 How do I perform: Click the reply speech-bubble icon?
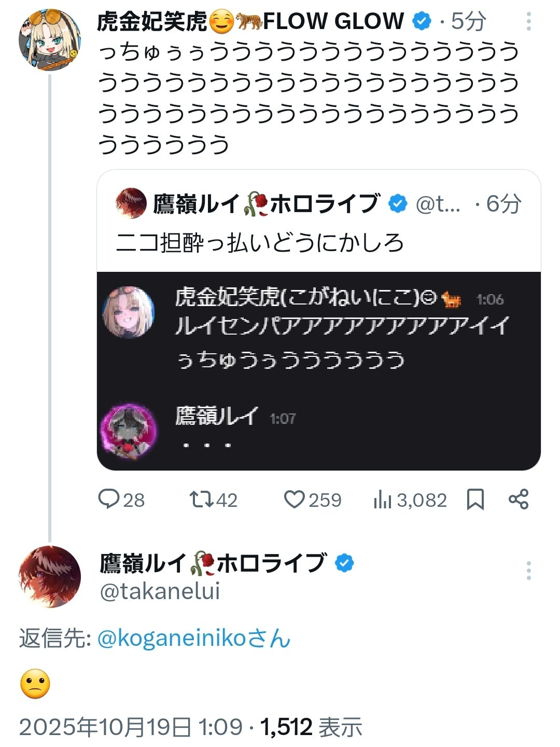click(109, 500)
